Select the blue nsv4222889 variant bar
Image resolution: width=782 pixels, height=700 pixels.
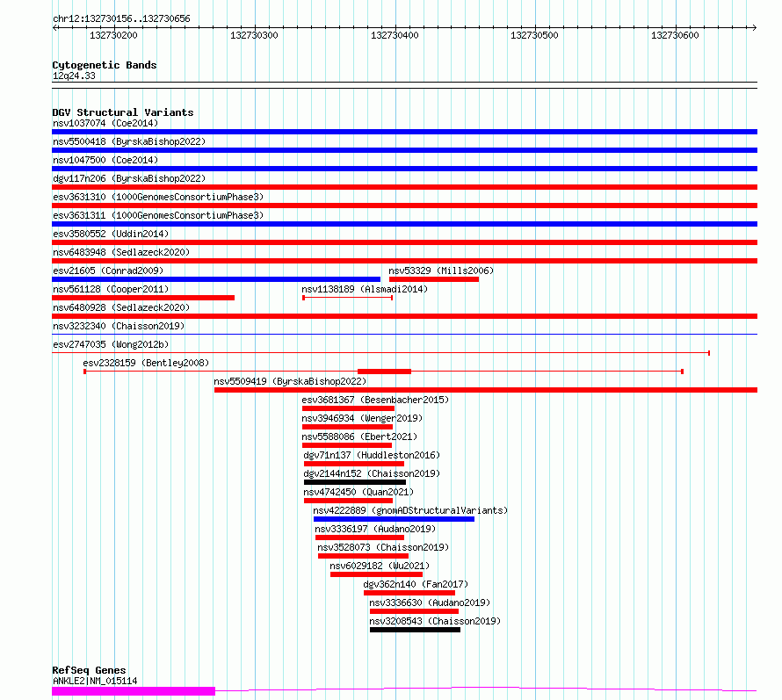click(x=394, y=519)
